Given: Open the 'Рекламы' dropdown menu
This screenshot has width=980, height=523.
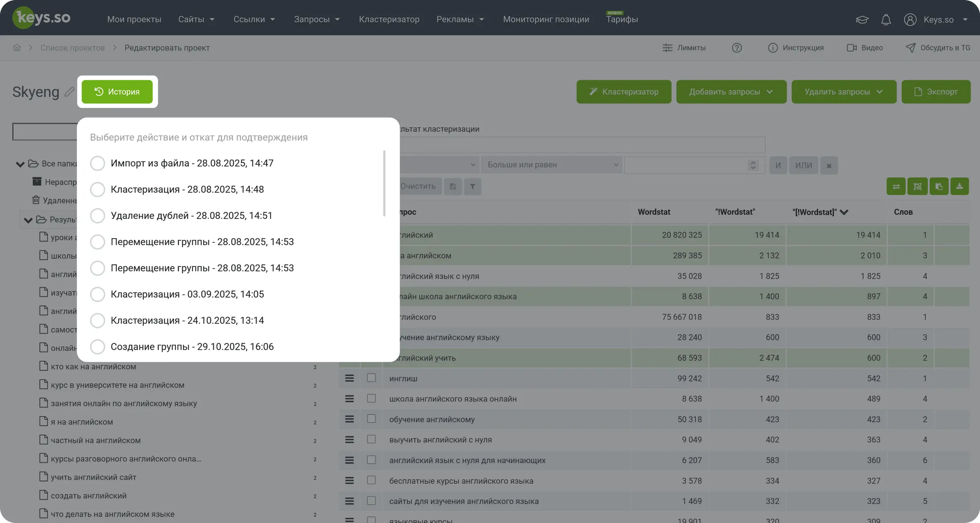Looking at the screenshot, I should click(x=460, y=20).
